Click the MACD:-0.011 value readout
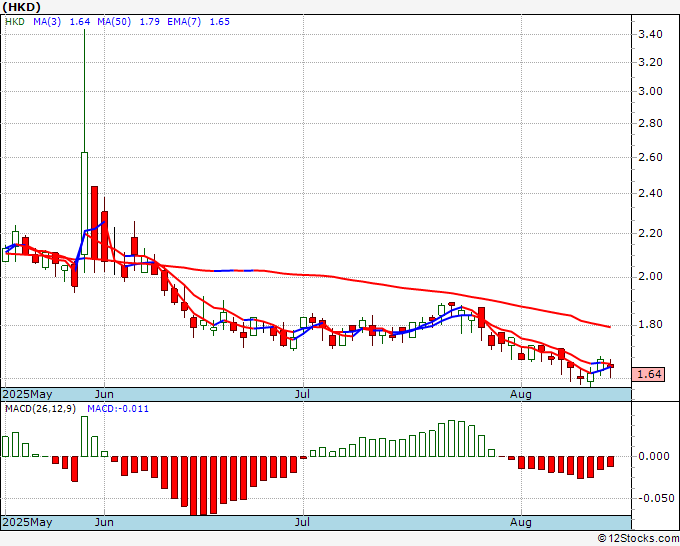The image size is (680, 546). coord(118,409)
